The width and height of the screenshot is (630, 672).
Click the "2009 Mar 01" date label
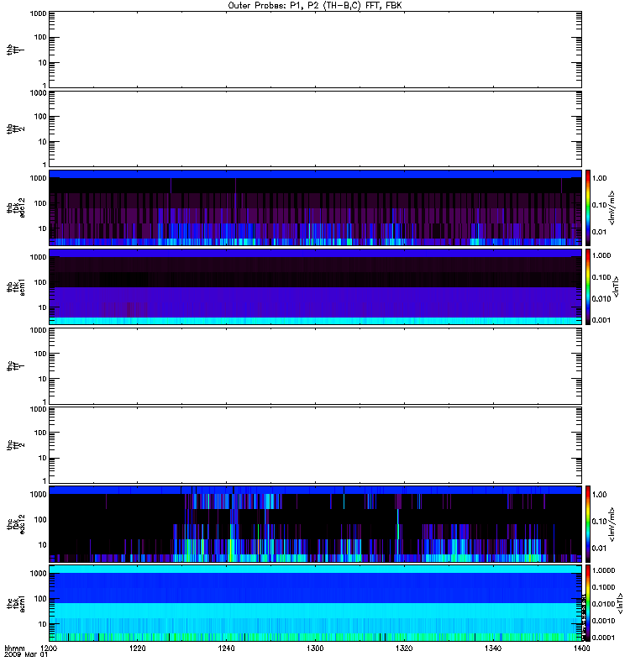26,654
